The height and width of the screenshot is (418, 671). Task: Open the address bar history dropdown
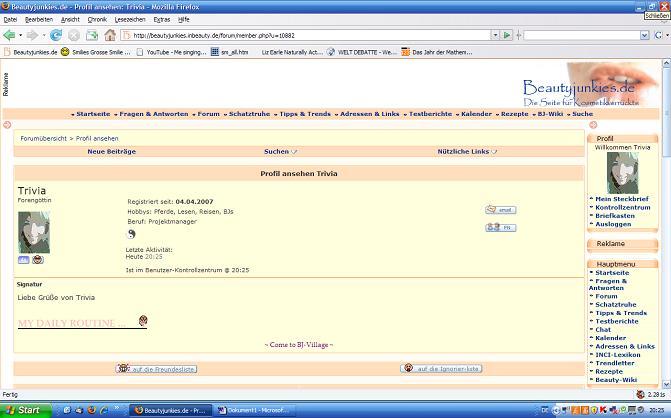click(495, 35)
